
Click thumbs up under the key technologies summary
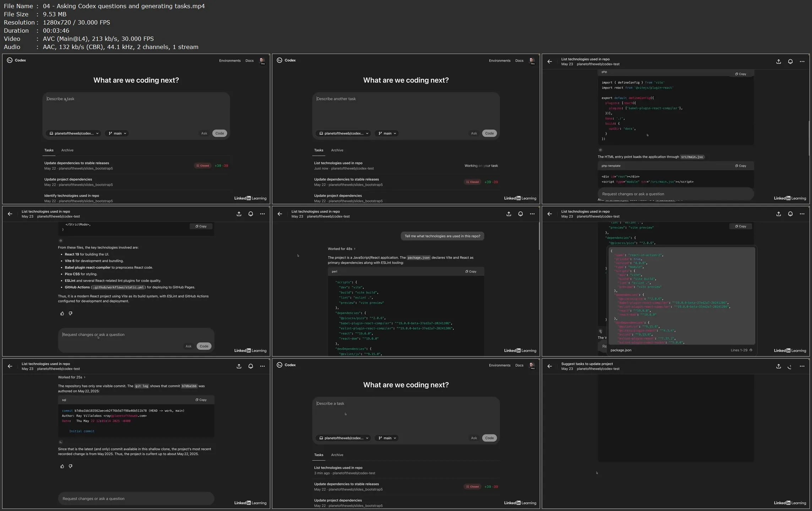tap(62, 313)
